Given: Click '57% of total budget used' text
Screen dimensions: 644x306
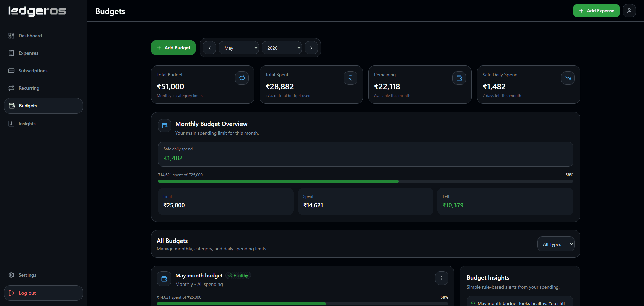Looking at the screenshot, I should pos(288,96).
